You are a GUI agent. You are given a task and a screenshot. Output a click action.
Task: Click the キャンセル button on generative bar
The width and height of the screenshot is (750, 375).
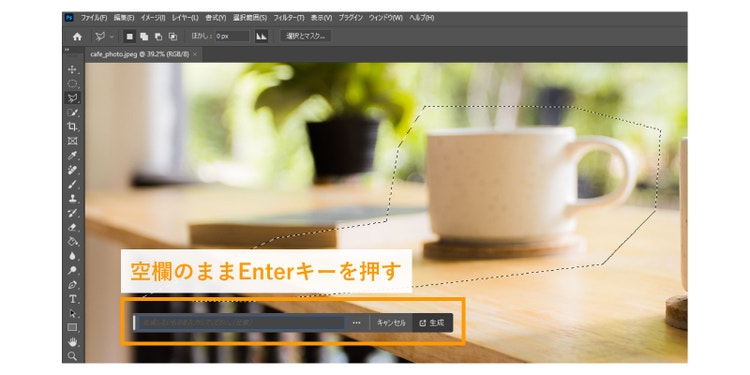[x=391, y=323]
